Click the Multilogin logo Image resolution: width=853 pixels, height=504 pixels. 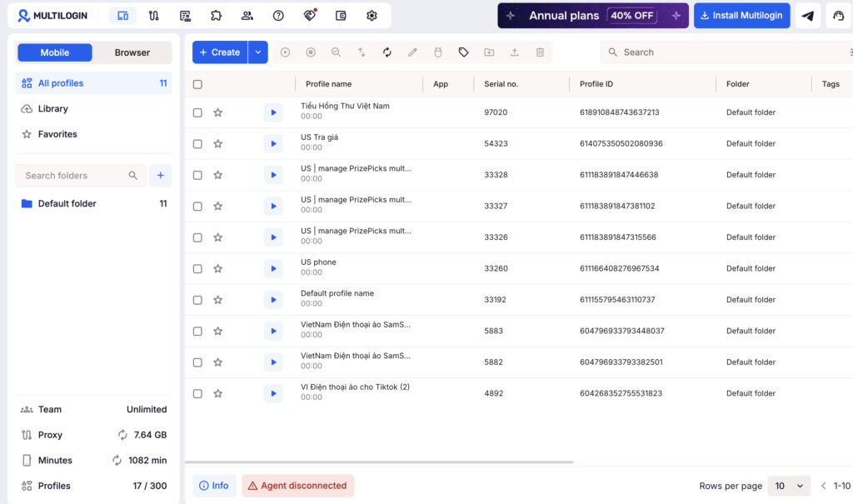coord(52,16)
